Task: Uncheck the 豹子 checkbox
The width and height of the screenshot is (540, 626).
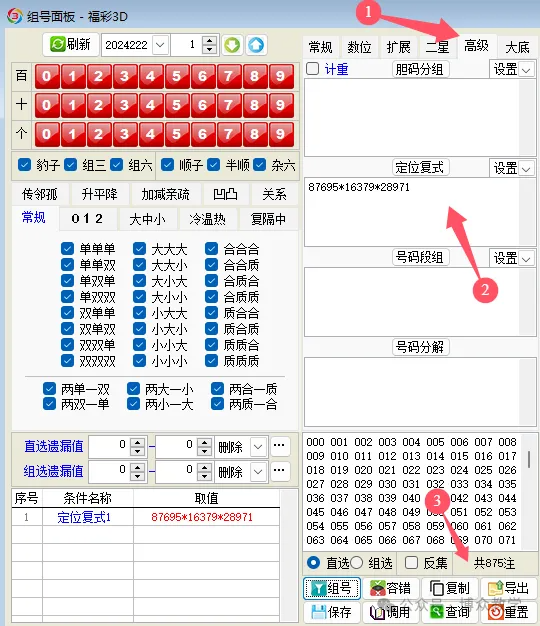Action: point(24,164)
